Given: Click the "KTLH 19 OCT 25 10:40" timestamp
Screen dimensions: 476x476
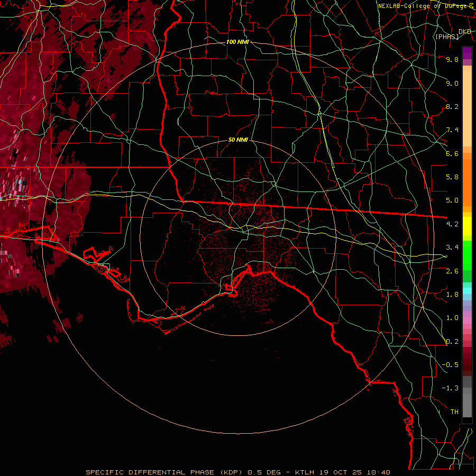Looking at the screenshot, I should click(x=342, y=472).
